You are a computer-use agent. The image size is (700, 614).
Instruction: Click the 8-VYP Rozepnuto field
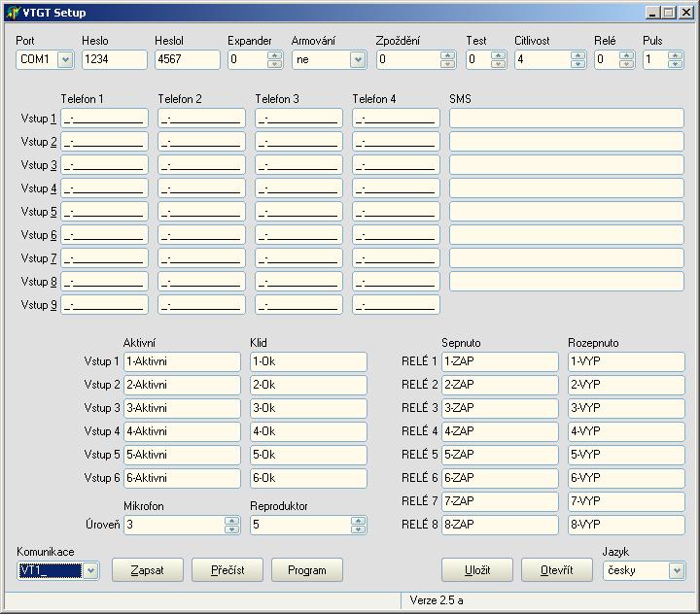tap(626, 525)
